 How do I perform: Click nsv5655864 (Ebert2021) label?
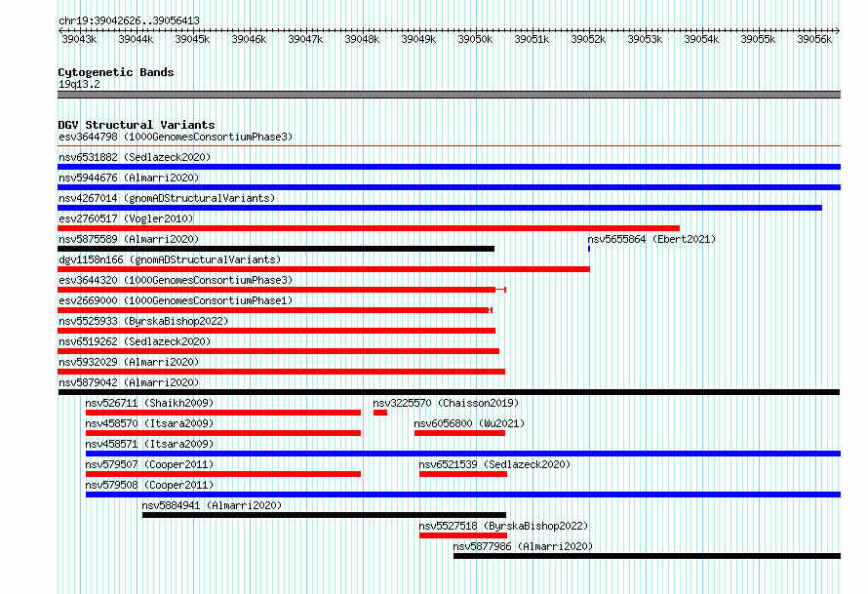tap(651, 239)
